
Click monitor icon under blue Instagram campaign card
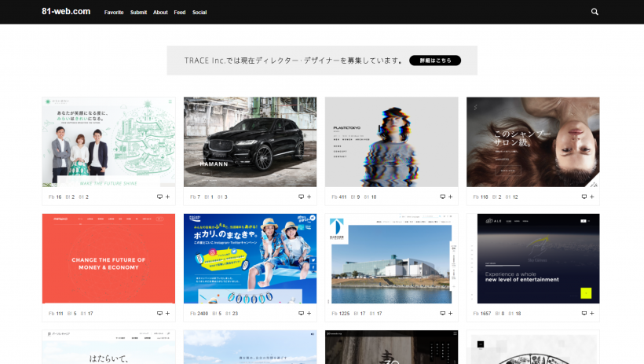pyautogui.click(x=301, y=313)
